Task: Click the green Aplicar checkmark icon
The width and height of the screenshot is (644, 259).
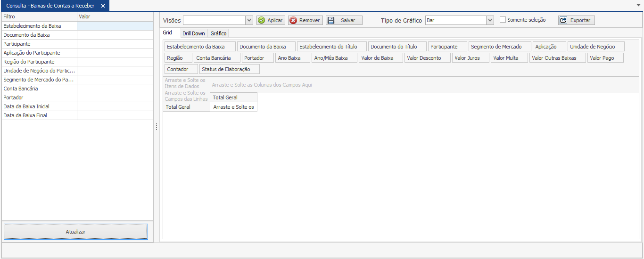Action: pos(262,20)
